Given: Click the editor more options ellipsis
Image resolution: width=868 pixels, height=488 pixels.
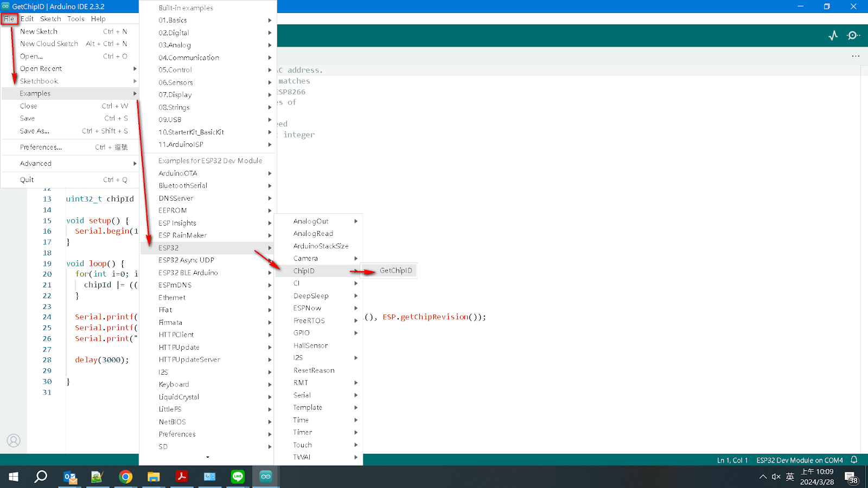Looking at the screenshot, I should (x=856, y=56).
